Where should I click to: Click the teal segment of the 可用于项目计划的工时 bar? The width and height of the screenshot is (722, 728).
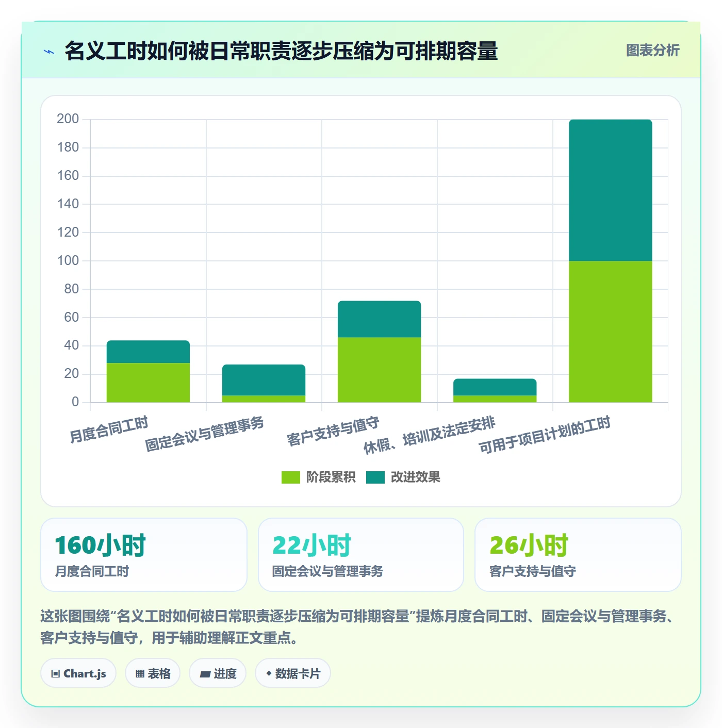click(x=610, y=190)
